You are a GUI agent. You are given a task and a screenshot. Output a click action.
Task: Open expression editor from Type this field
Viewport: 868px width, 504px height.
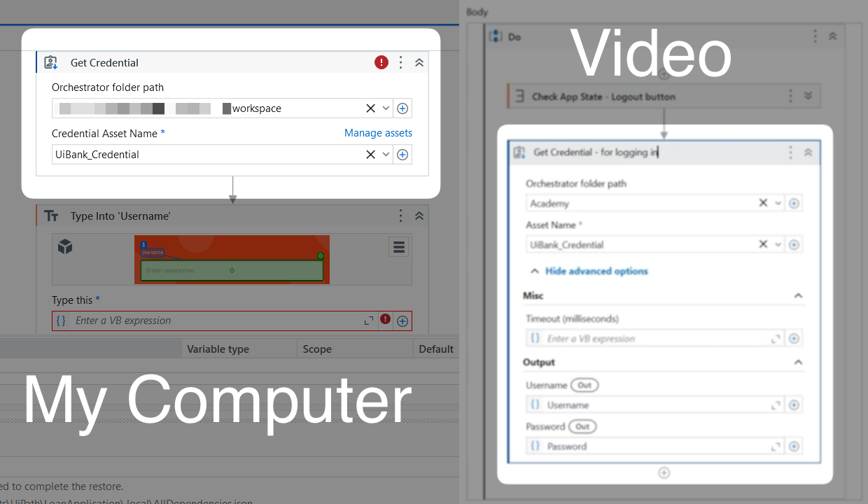(369, 321)
